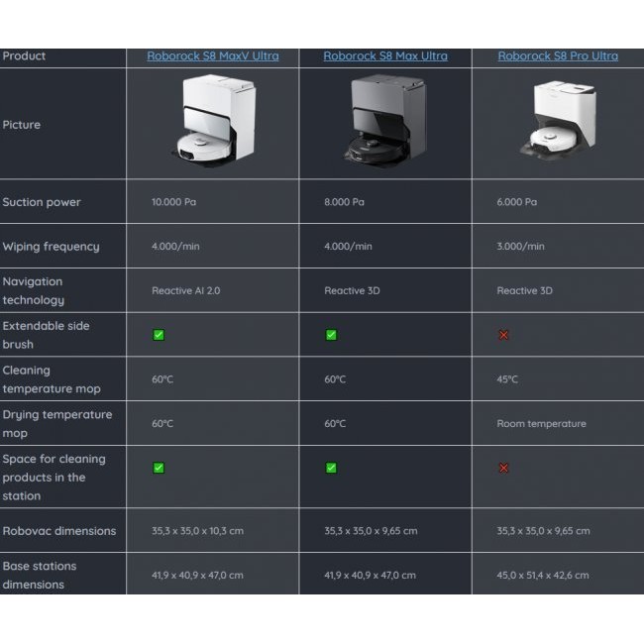Click S8 MaxV green check for cleaning products space
Viewport: 644px width, 644px height.
(x=159, y=468)
